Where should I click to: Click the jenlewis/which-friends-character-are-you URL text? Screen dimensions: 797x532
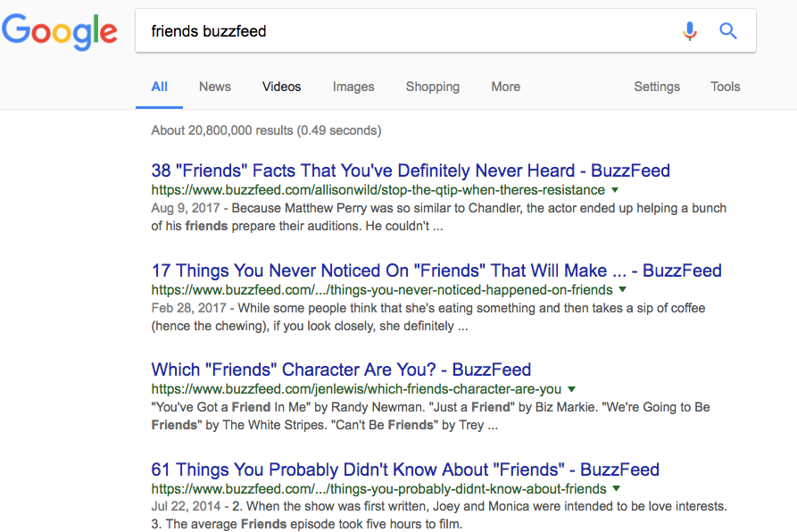pyautogui.click(x=356, y=389)
